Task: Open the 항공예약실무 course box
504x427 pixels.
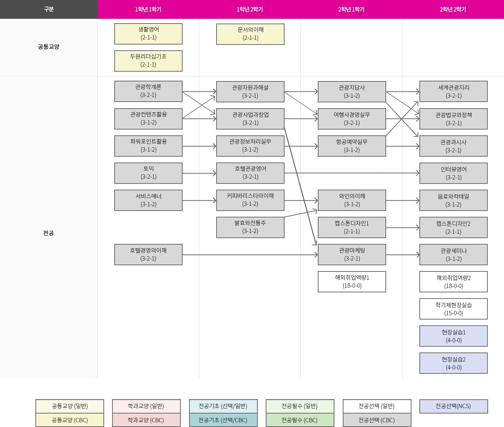Action: [x=352, y=146]
